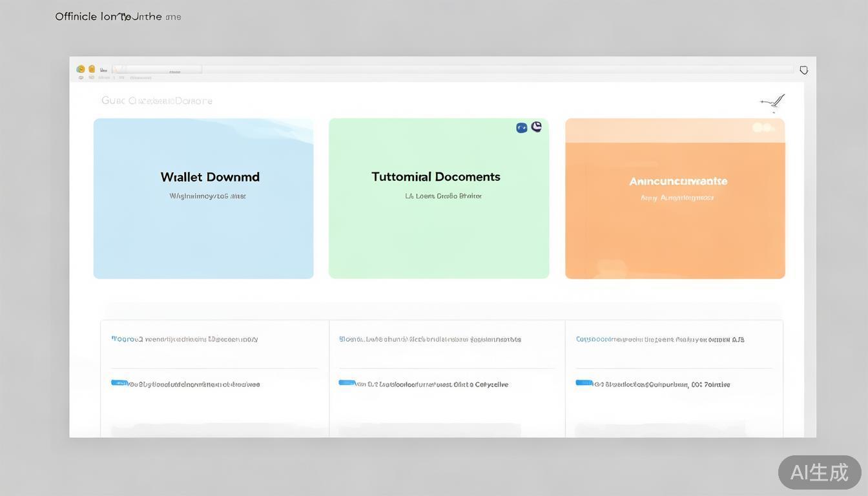This screenshot has height=496, width=868.
Task: Click the blue tag badge in left column
Action: (119, 383)
